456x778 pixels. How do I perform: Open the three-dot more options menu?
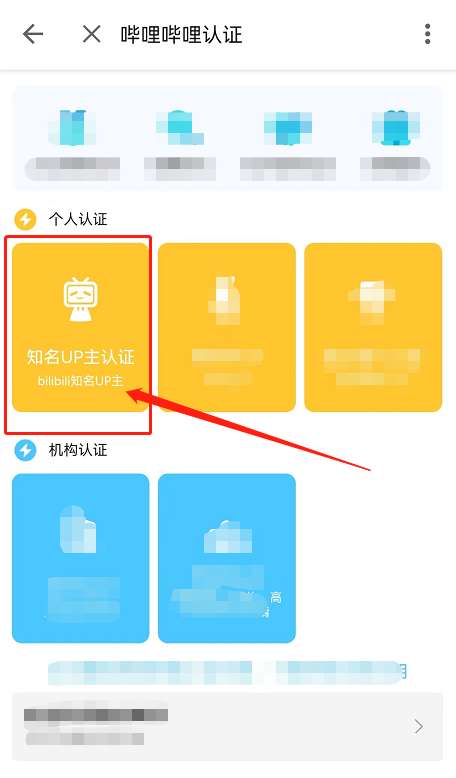coord(427,34)
